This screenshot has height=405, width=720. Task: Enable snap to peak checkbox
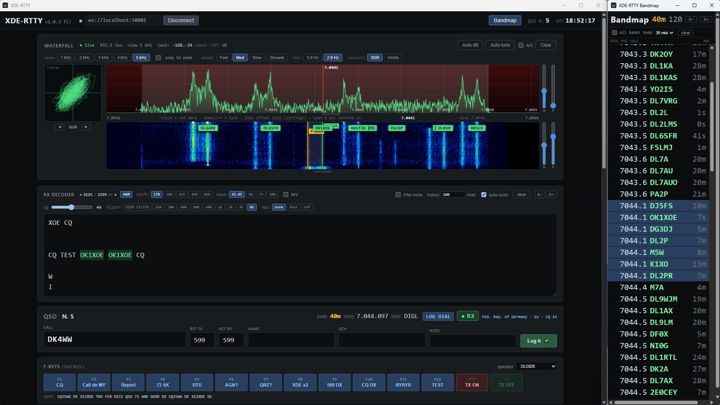click(158, 58)
